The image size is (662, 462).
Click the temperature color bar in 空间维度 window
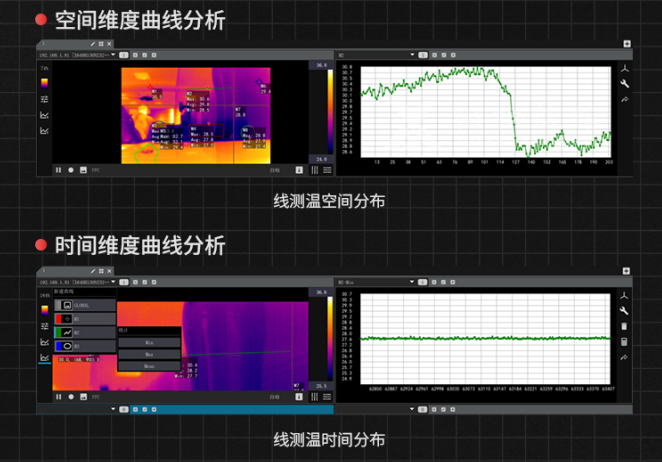point(330,112)
